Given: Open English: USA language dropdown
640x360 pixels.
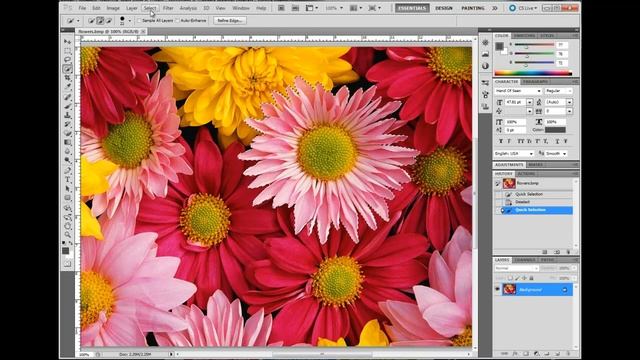Looking at the screenshot, I should pos(514,153).
